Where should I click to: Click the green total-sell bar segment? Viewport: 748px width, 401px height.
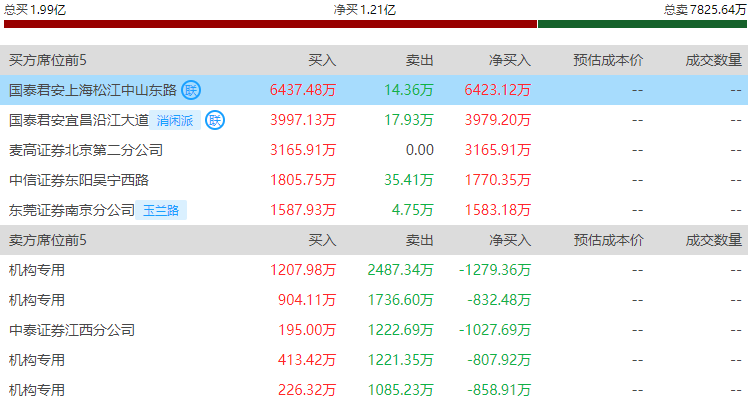point(642,24)
